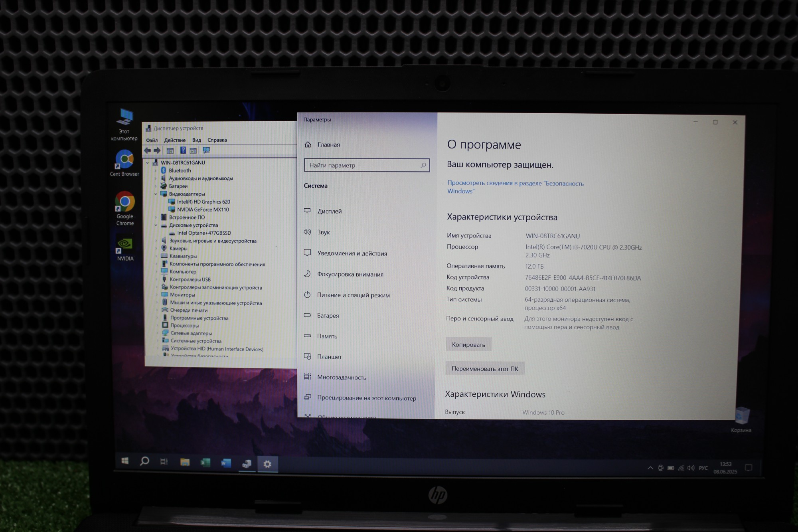Click the Главная home item
Screen dimensions: 798x532
coord(328,144)
